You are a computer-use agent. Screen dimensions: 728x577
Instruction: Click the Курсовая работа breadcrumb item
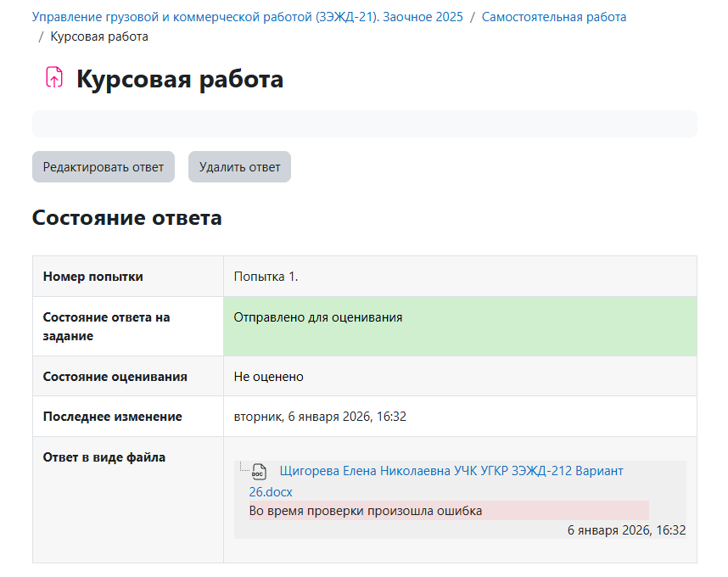click(x=99, y=36)
